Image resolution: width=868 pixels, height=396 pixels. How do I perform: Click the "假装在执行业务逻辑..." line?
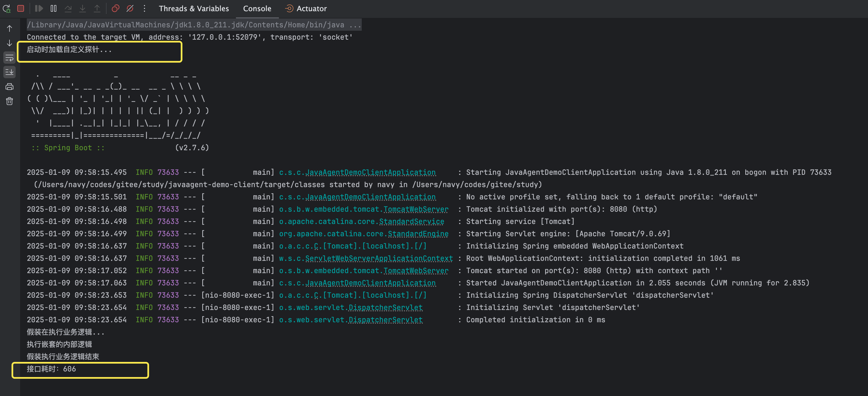click(x=65, y=332)
